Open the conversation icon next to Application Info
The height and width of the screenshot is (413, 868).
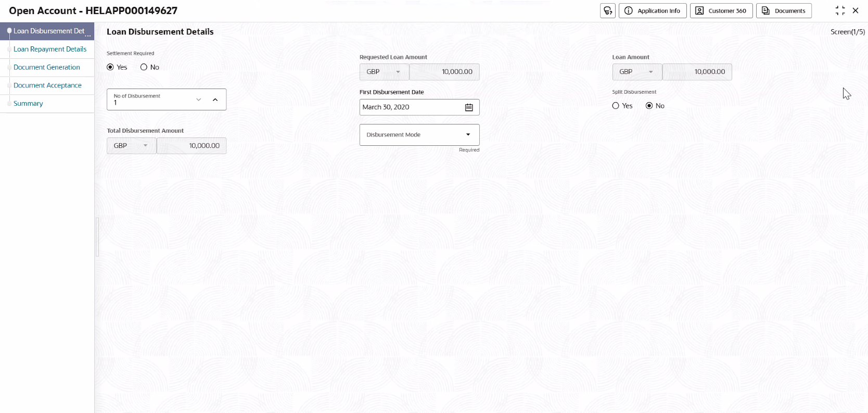click(608, 10)
